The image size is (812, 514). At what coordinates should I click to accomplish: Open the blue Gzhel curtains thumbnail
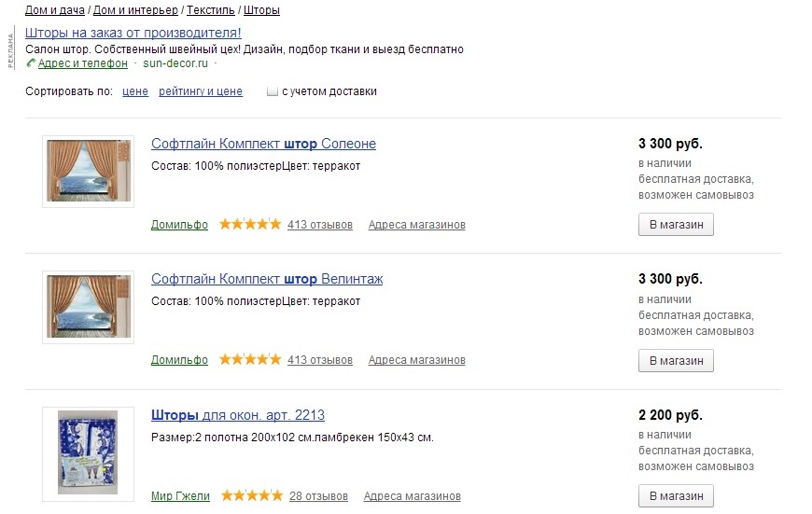[88, 454]
